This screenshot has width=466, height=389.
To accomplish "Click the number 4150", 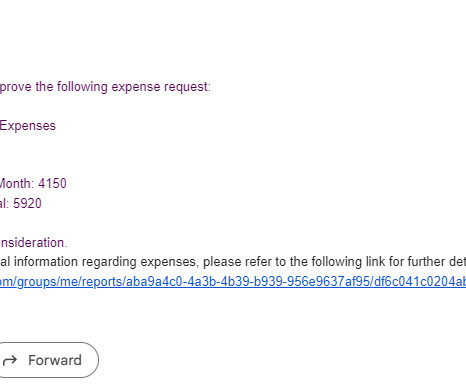I will coord(52,183).
